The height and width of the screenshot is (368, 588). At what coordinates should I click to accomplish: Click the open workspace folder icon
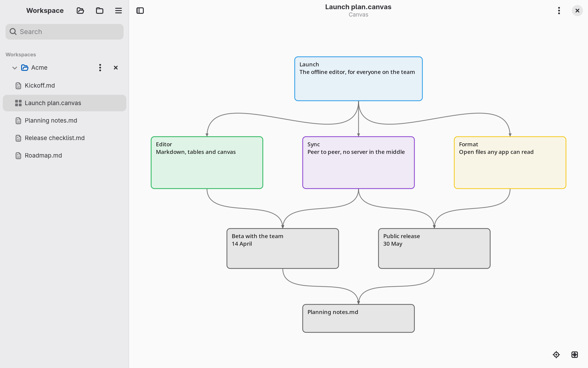coord(80,11)
